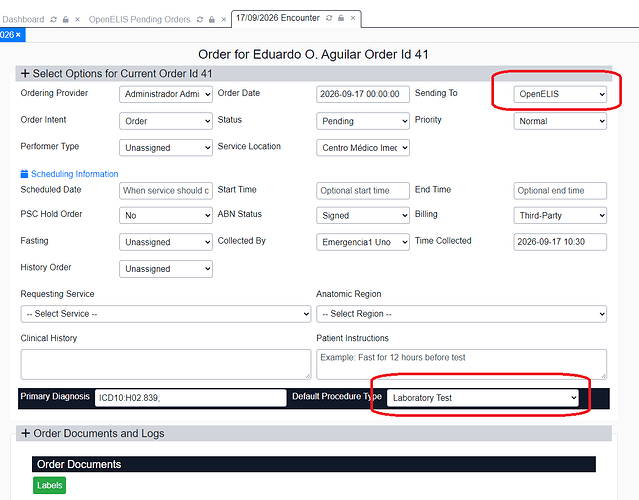Click the Optional start time field
The height and width of the screenshot is (500, 639).
tap(363, 191)
